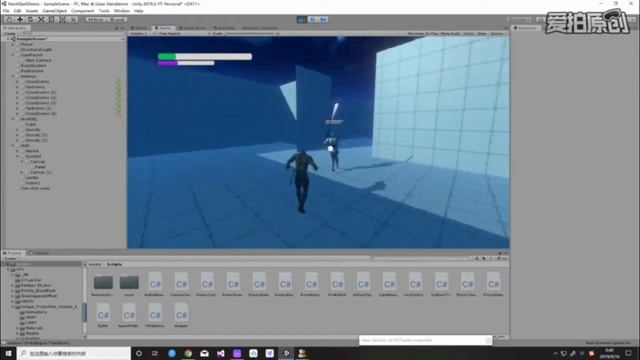
Task: Toggle the Pivot/Center handle mode
Action: click(x=96, y=19)
